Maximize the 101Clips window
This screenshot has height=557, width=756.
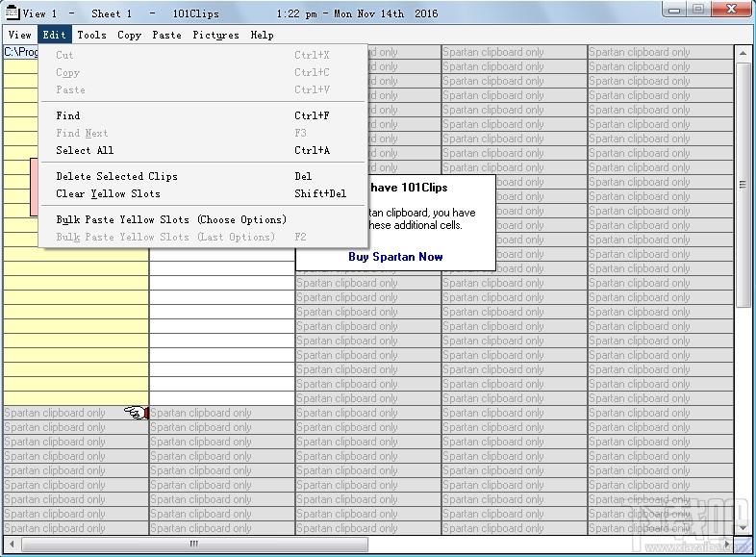698,10
